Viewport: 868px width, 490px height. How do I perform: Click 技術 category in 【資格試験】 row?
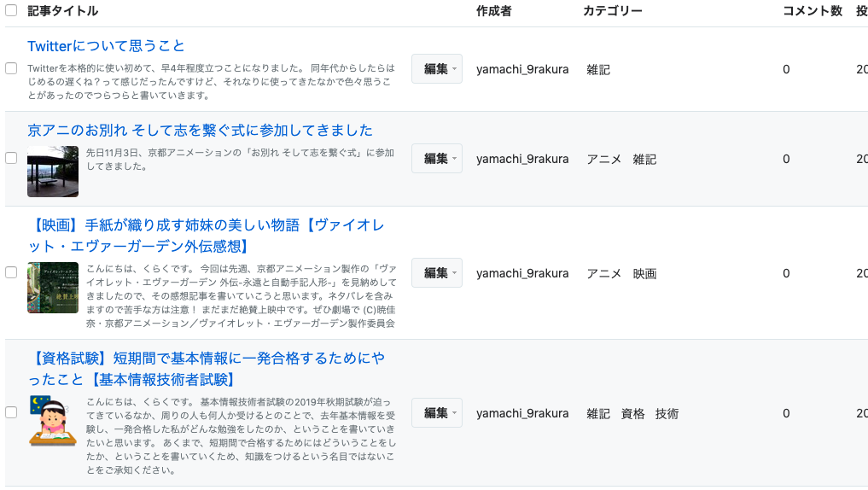pos(667,413)
